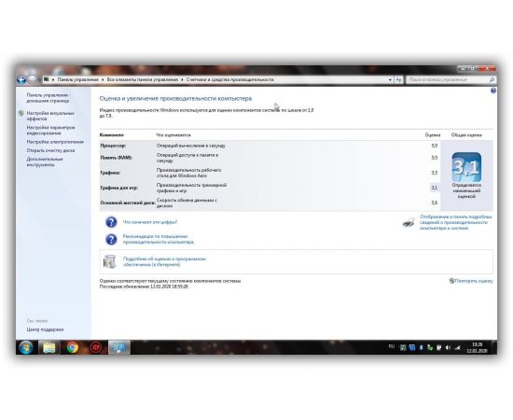Image resolution: width=513 pixels, height=420 pixels.
Task: Open Help with the blue question-mark icon
Action: tap(493, 91)
